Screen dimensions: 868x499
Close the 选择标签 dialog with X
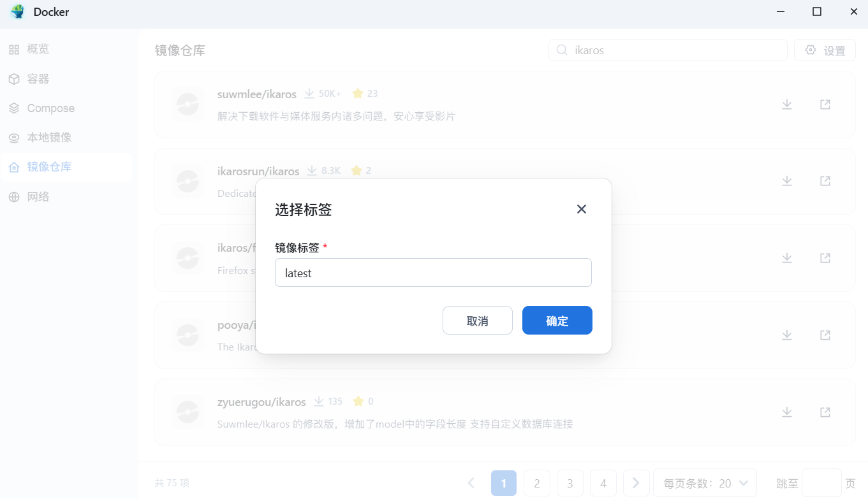(581, 209)
